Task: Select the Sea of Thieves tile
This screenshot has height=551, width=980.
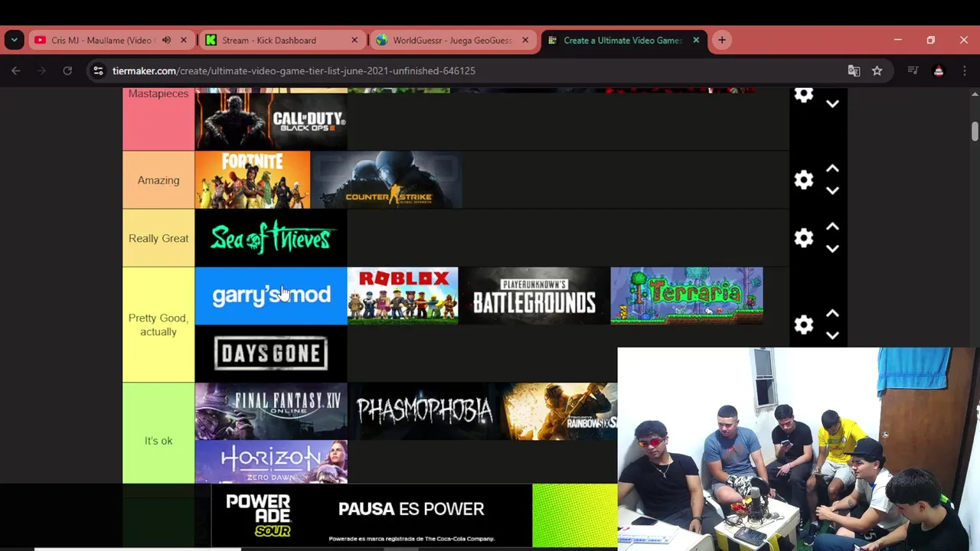Action: point(271,238)
